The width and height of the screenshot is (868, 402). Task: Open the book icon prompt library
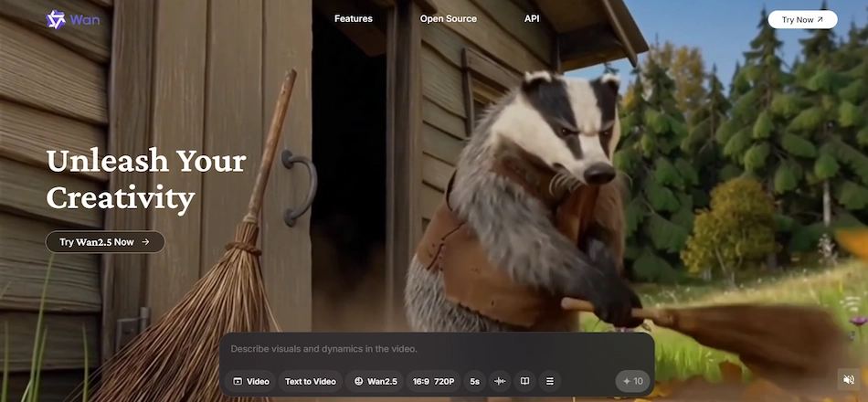pos(524,381)
